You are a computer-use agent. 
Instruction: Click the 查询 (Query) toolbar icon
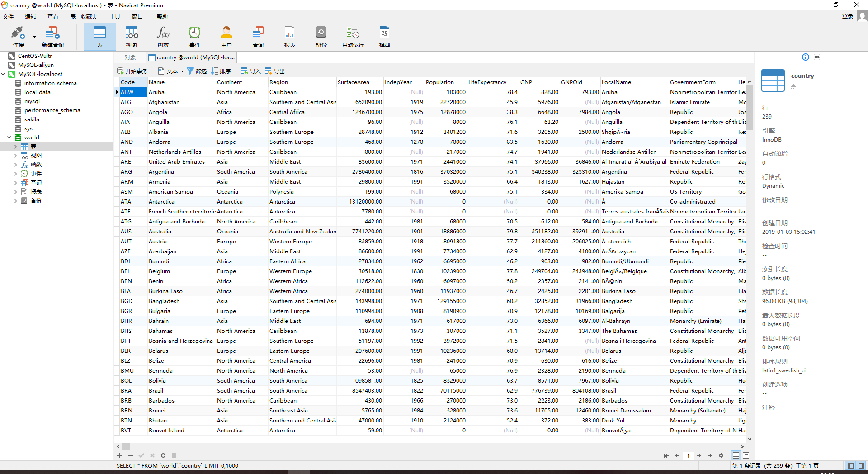pos(258,37)
